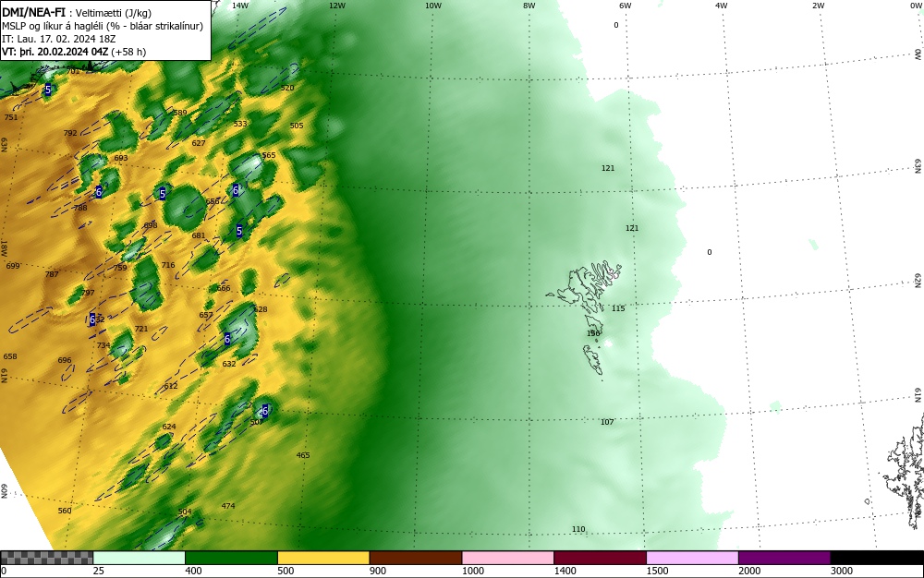Image resolution: width=924 pixels, height=578 pixels.
Task: Click the checkered 0–25 legend swatch
Action: (x=46, y=558)
